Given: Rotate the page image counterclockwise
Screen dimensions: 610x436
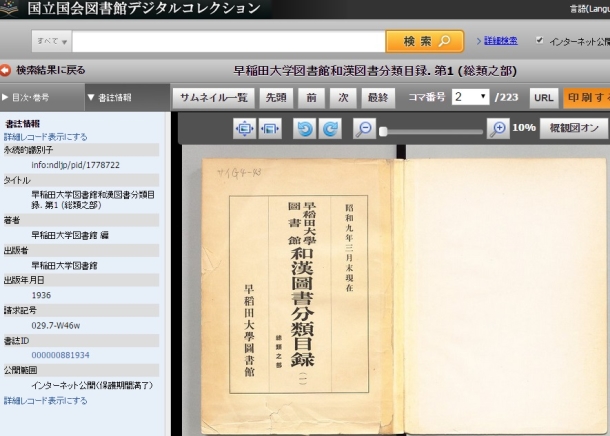Looking at the screenshot, I should (304, 128).
